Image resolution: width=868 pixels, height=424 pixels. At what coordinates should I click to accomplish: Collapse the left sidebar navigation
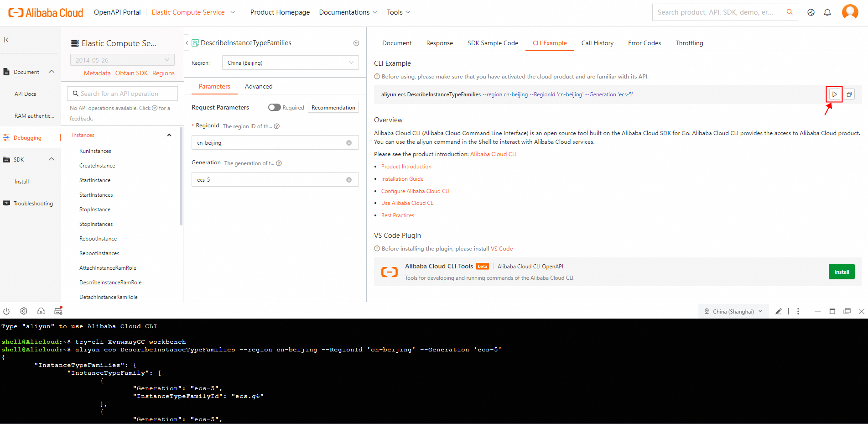click(6, 40)
